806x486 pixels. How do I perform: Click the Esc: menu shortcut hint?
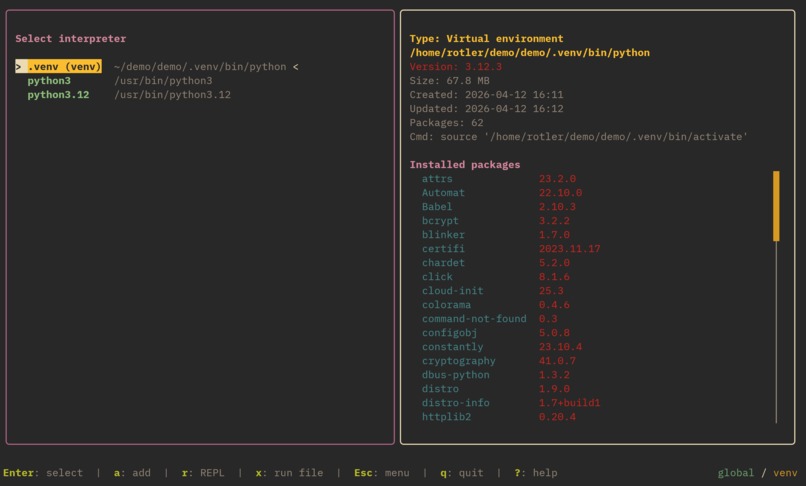pyautogui.click(x=382, y=473)
